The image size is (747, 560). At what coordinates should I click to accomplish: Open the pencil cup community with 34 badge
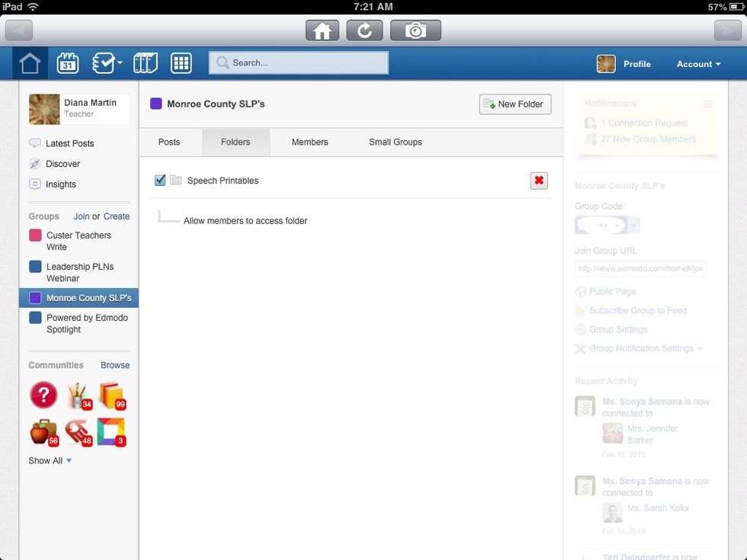click(x=79, y=395)
